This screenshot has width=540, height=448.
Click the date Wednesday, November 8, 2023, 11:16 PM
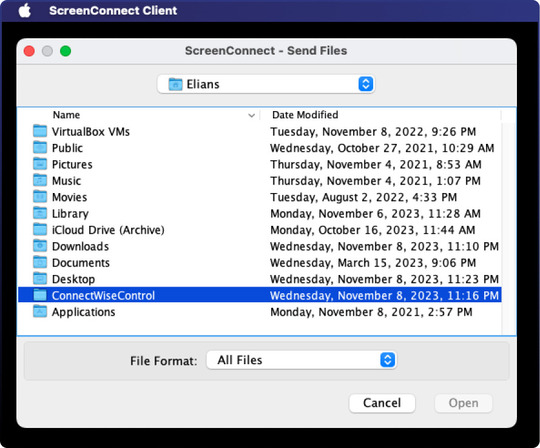tap(384, 295)
